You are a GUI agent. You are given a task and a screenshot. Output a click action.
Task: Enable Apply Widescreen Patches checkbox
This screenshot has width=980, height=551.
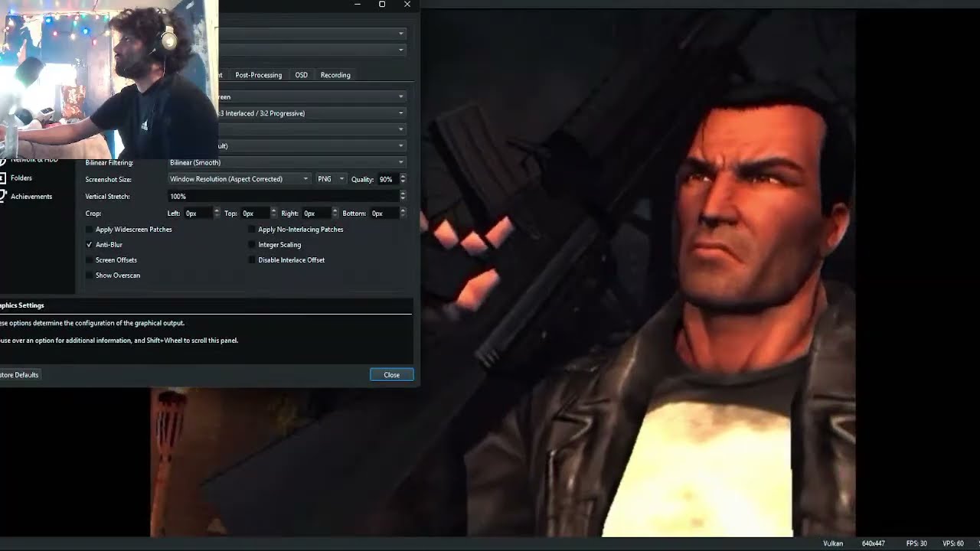click(90, 230)
